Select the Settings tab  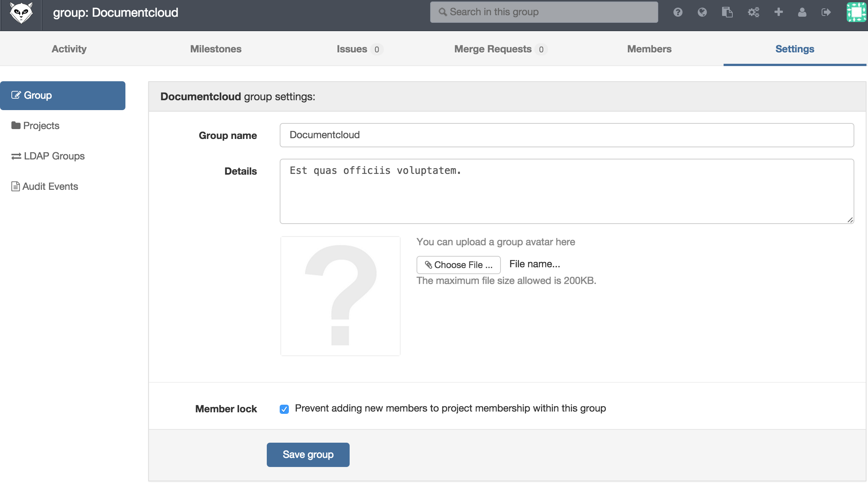(x=795, y=49)
